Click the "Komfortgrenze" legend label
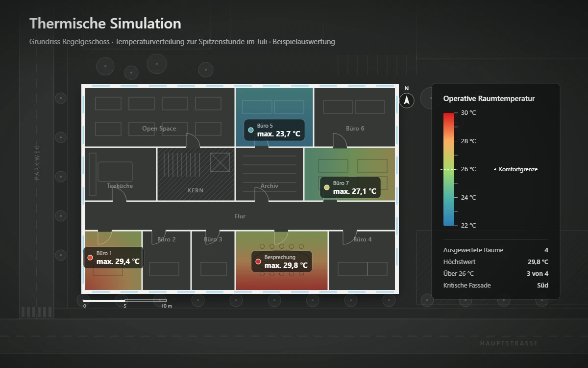588x368 pixels. [518, 169]
